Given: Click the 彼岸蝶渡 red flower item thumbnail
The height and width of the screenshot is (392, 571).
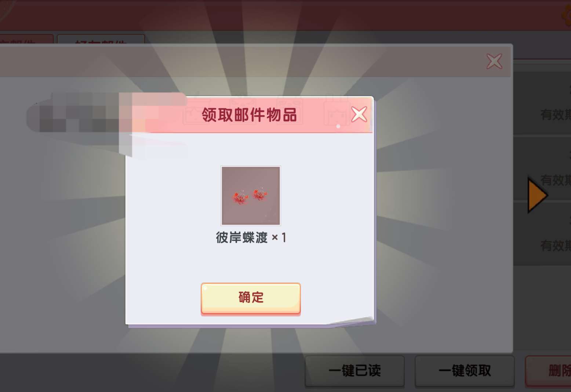Looking at the screenshot, I should click(251, 196).
